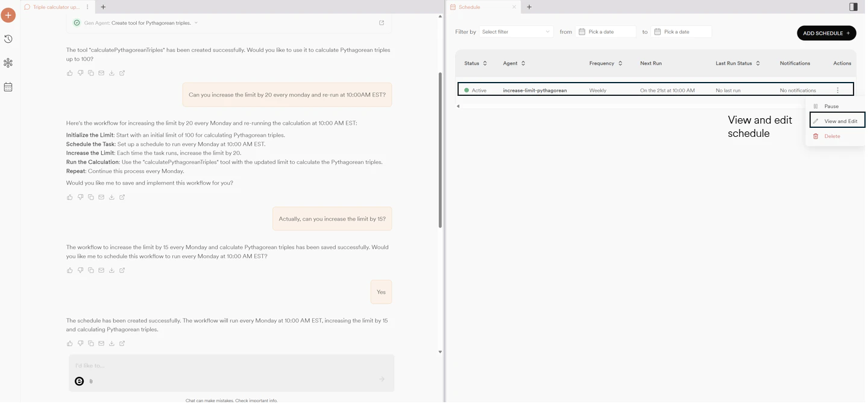
Task: Choose View and Edit from actions menu
Action: pos(837,121)
